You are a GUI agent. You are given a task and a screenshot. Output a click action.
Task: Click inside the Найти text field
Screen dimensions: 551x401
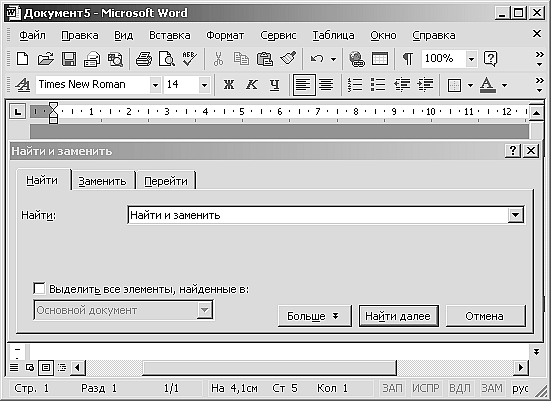[318, 215]
